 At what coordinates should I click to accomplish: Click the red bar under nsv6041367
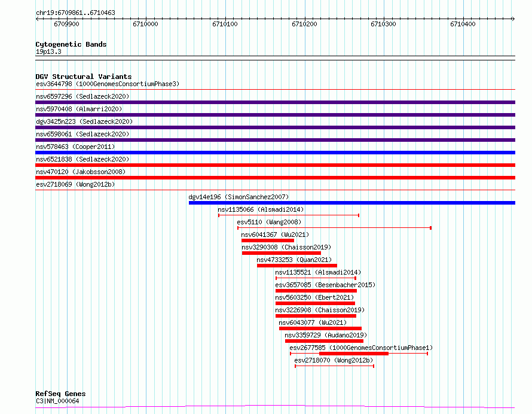pos(268,241)
